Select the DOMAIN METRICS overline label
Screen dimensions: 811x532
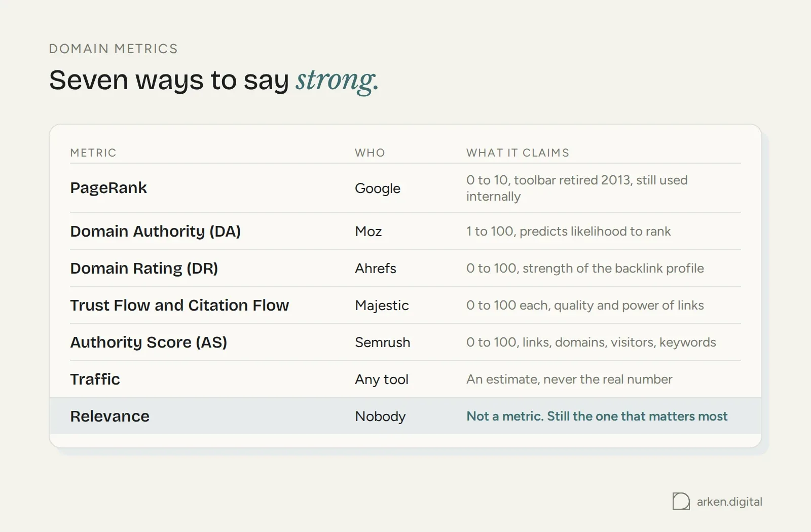(114, 49)
